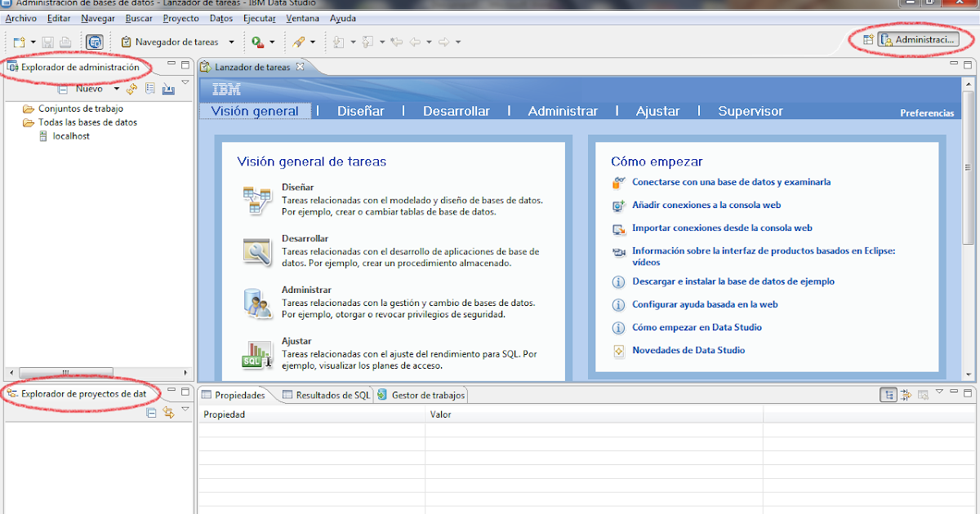
Task: Open dropdown beside the pencil icon
Action: [x=313, y=42]
